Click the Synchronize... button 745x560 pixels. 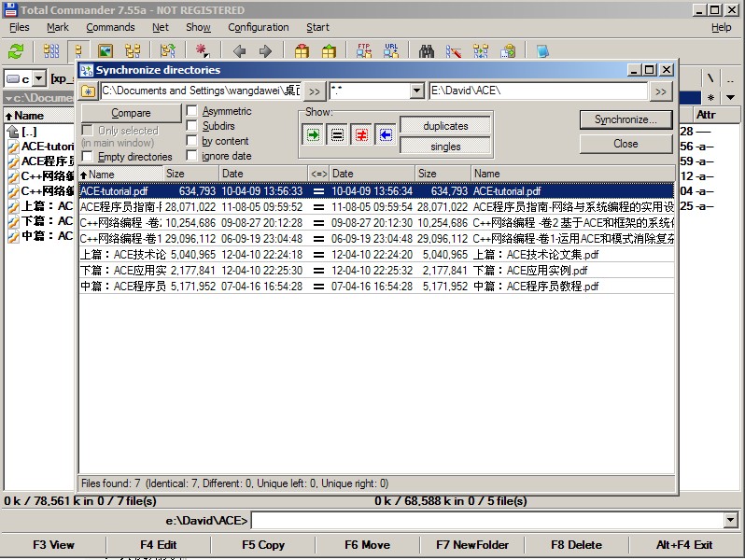626,119
